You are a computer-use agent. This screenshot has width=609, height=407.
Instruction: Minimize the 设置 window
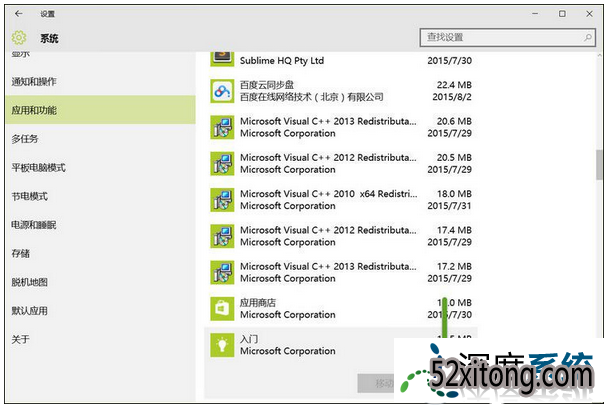tap(535, 14)
